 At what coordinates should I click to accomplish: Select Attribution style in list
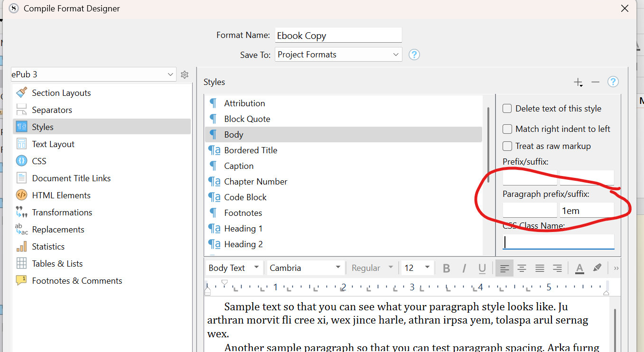(x=344, y=103)
